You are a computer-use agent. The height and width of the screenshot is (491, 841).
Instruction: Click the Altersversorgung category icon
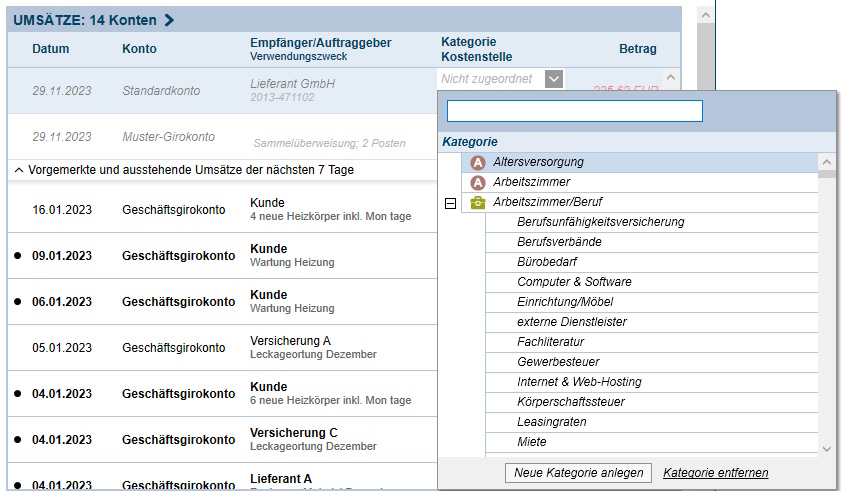tap(477, 162)
